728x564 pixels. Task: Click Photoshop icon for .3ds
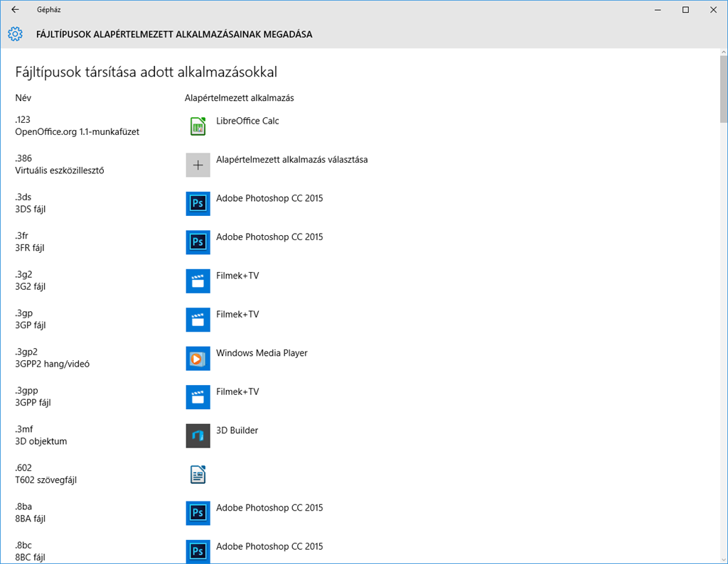point(198,204)
